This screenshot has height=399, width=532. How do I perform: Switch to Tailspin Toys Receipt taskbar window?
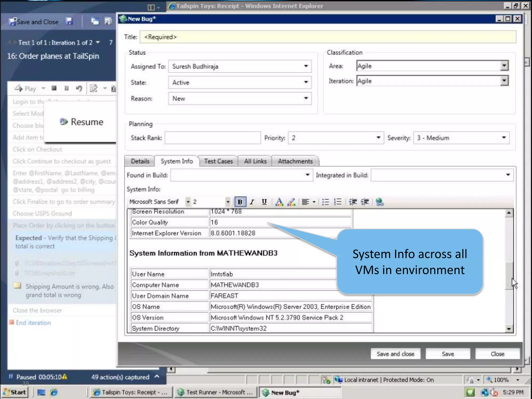click(131, 392)
